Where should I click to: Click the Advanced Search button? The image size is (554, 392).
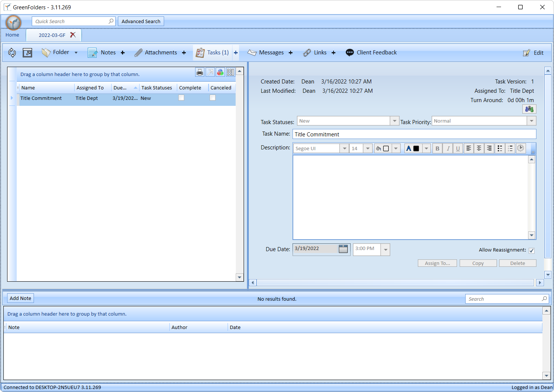(141, 21)
